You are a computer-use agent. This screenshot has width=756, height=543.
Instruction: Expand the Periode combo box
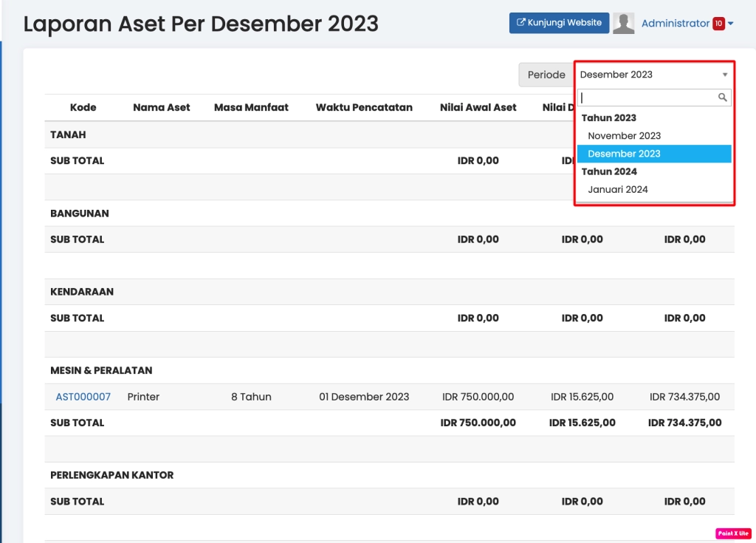[654, 74]
